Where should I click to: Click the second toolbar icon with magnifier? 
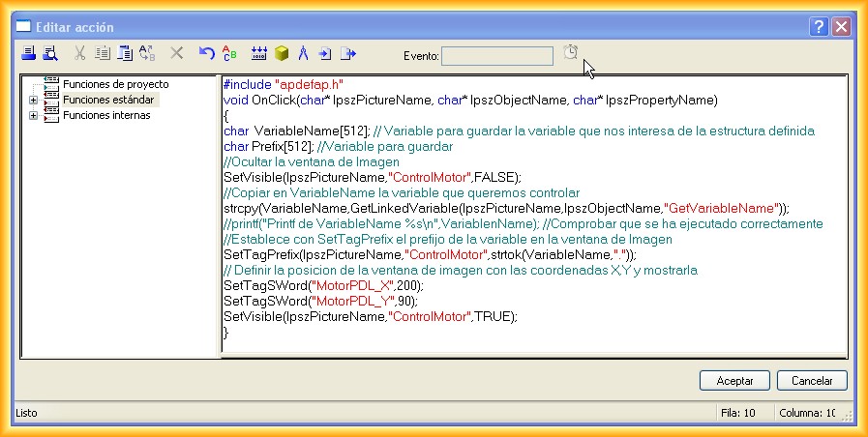(x=50, y=54)
